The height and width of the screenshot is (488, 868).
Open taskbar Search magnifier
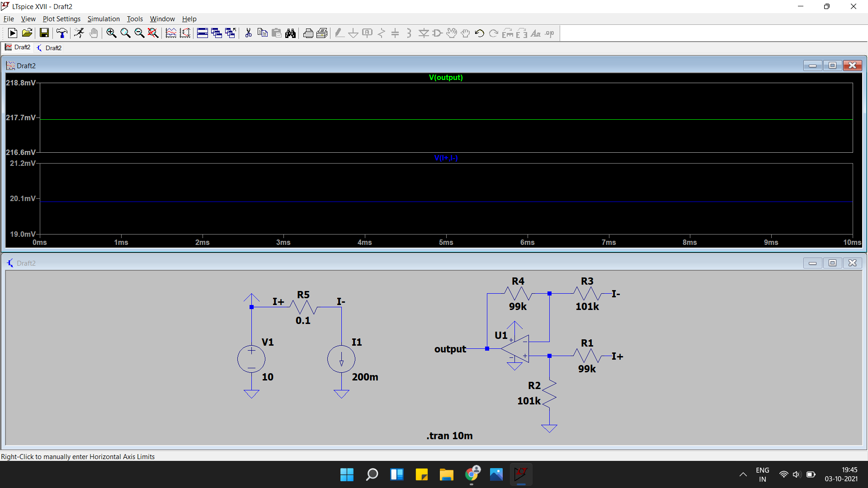(372, 474)
